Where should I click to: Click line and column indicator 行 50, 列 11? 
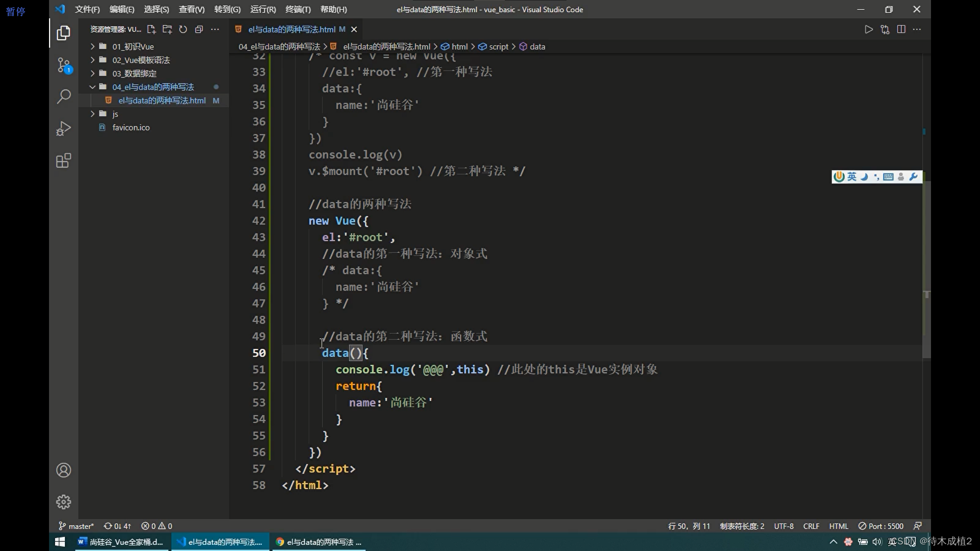tap(689, 526)
